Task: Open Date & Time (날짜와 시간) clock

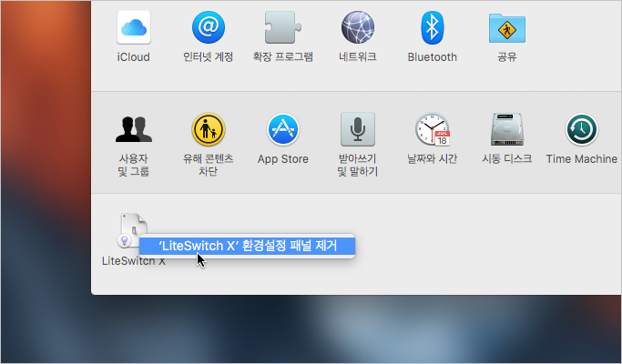Action: [432, 129]
